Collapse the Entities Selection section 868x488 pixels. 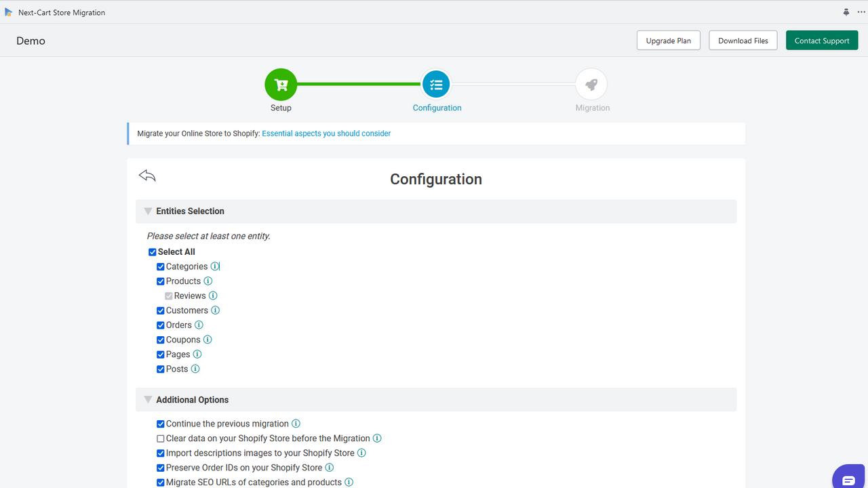[148, 211]
